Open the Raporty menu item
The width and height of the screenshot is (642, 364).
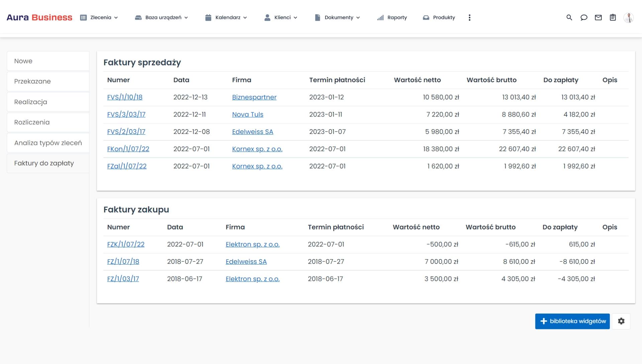pyautogui.click(x=392, y=17)
